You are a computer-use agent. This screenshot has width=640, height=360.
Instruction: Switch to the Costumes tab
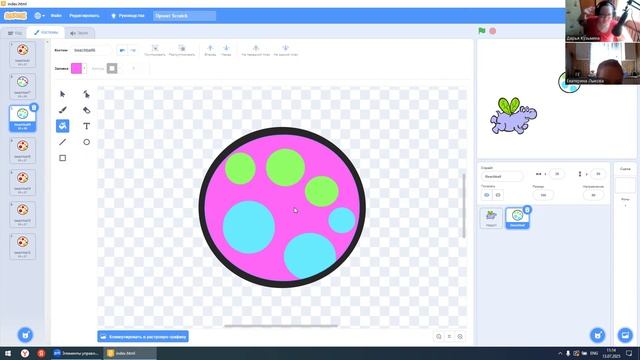click(46, 32)
